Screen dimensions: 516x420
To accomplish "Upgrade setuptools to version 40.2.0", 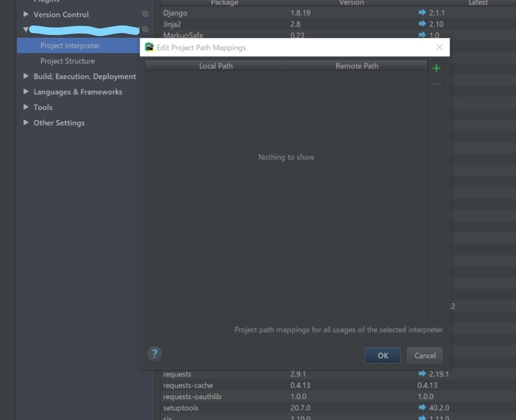I will pyautogui.click(x=422, y=407).
